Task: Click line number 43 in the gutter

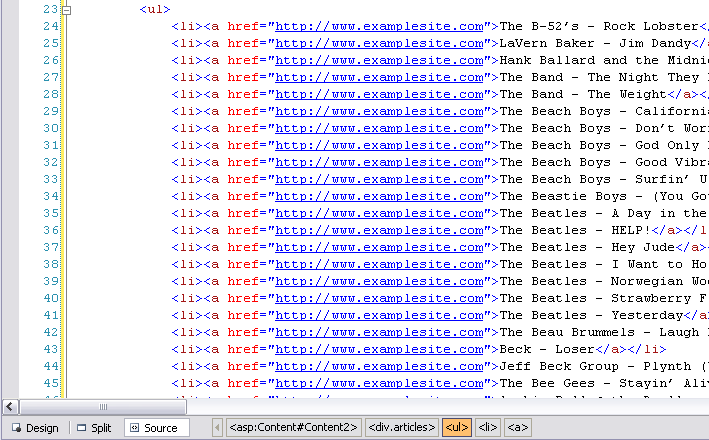Action: (x=51, y=349)
